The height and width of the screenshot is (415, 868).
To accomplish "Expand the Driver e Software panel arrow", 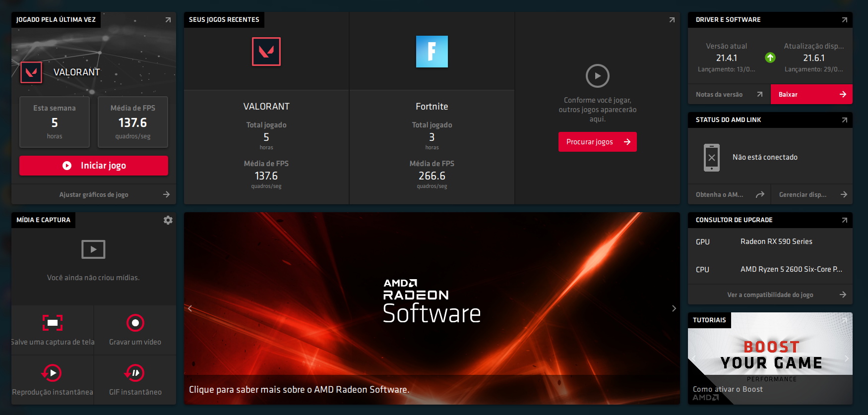I will click(x=844, y=20).
